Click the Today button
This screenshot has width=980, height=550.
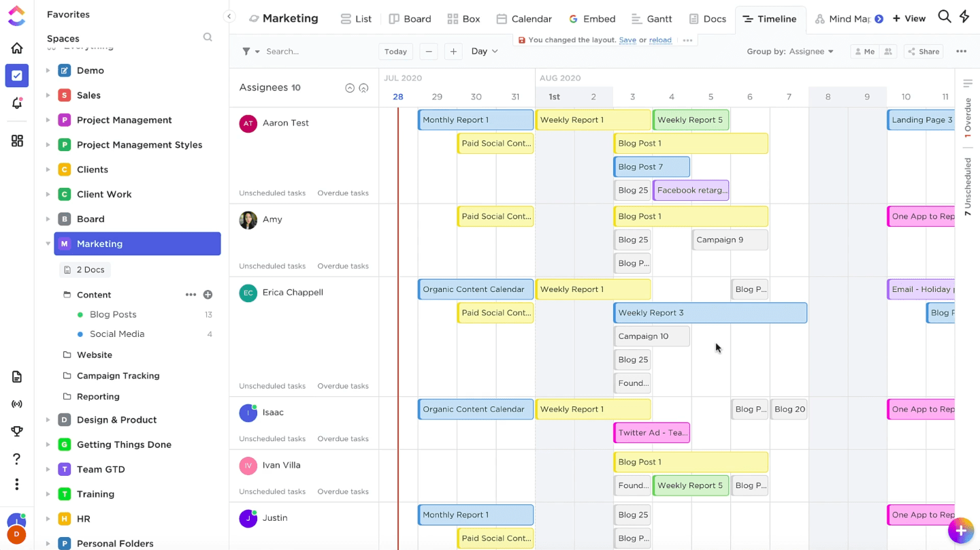pyautogui.click(x=395, y=52)
